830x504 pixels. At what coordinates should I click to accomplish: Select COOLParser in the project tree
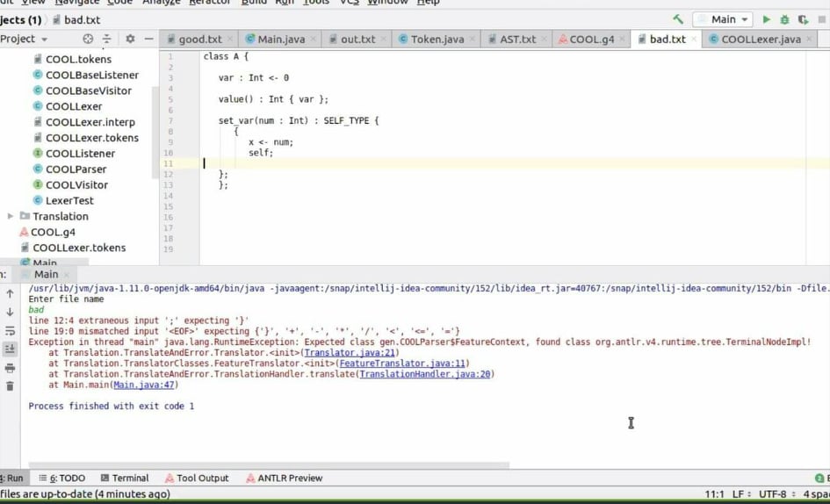pyautogui.click(x=76, y=169)
